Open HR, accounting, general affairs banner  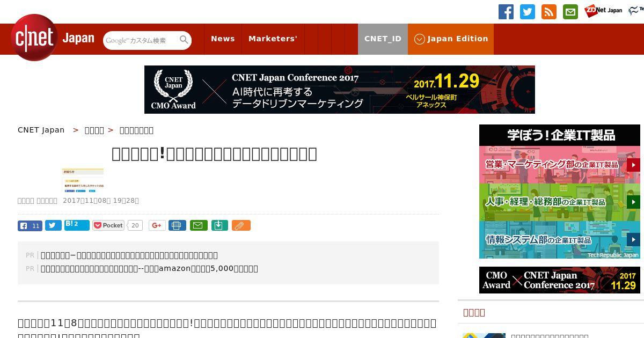(x=560, y=202)
